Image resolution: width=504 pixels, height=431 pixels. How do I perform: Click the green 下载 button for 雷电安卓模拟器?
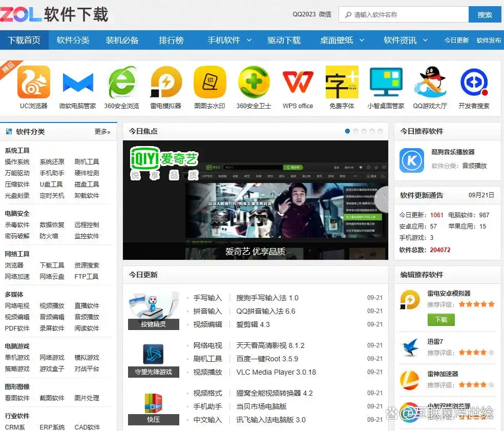[x=441, y=319]
